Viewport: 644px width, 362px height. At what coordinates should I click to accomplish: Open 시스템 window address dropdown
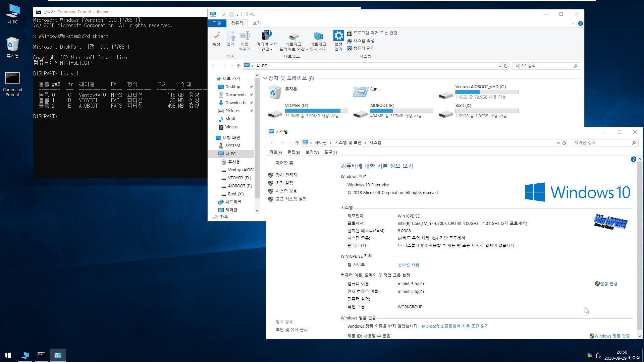[558, 143]
